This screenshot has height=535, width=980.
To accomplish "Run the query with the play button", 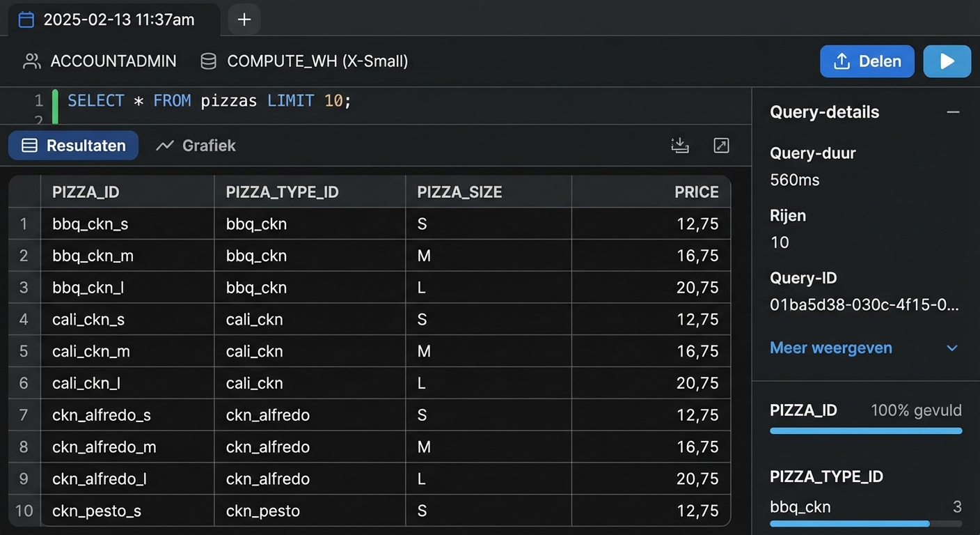I will coord(947,61).
